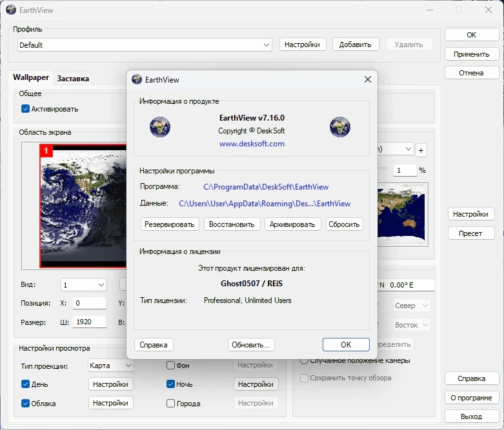Enable the Фон checkbox

170,365
